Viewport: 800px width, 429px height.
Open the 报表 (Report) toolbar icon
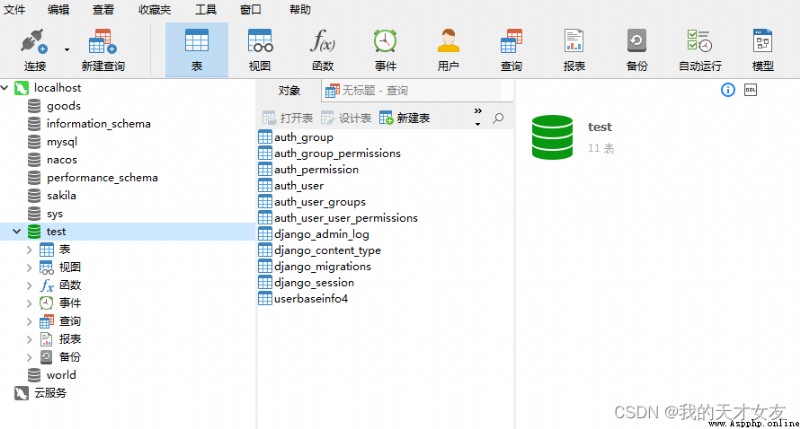pyautogui.click(x=573, y=49)
